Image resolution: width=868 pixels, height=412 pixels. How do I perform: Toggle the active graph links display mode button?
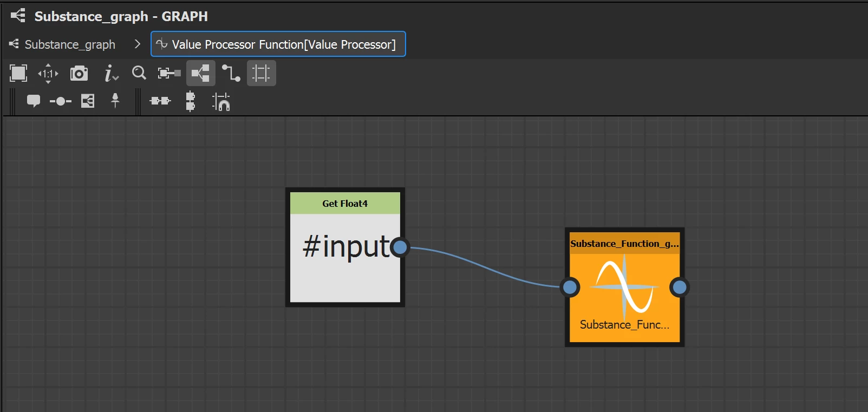(201, 73)
